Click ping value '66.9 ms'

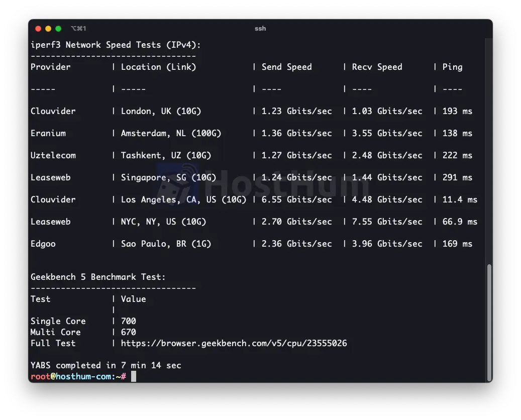pos(460,222)
